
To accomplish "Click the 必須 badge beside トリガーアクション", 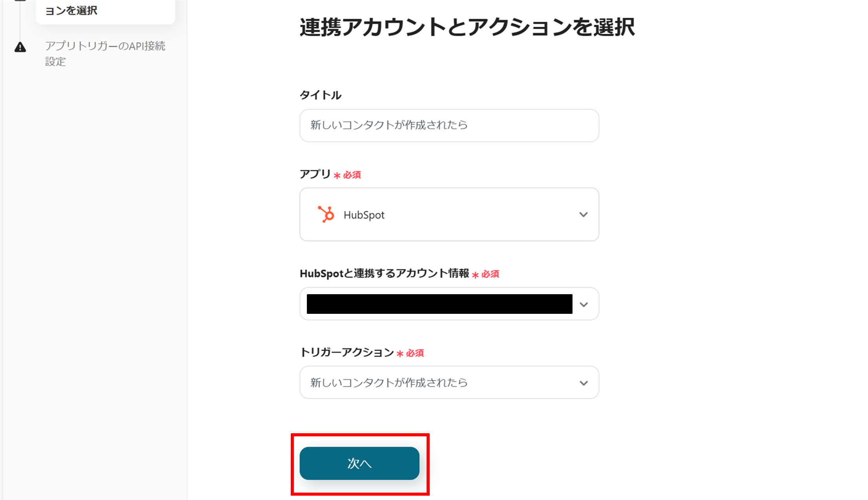I will [x=411, y=353].
